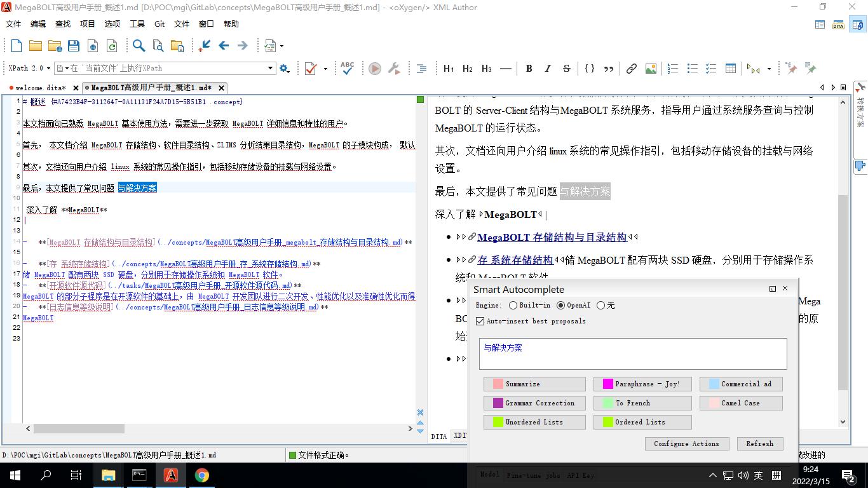Create a new document with the New icon

click(17, 46)
